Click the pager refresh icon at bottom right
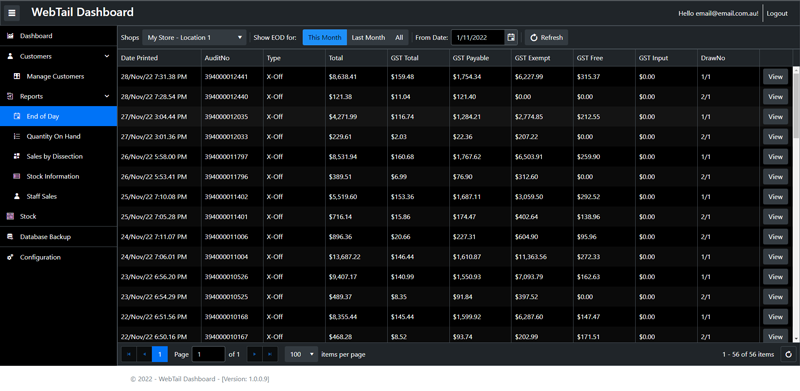Screen dimensions: 800x391 pyautogui.click(x=788, y=354)
